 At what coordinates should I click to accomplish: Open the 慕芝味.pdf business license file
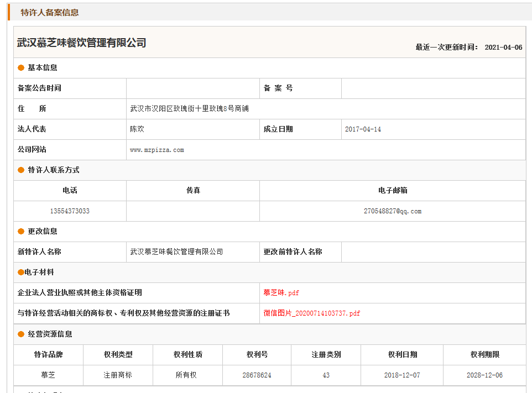point(281,293)
